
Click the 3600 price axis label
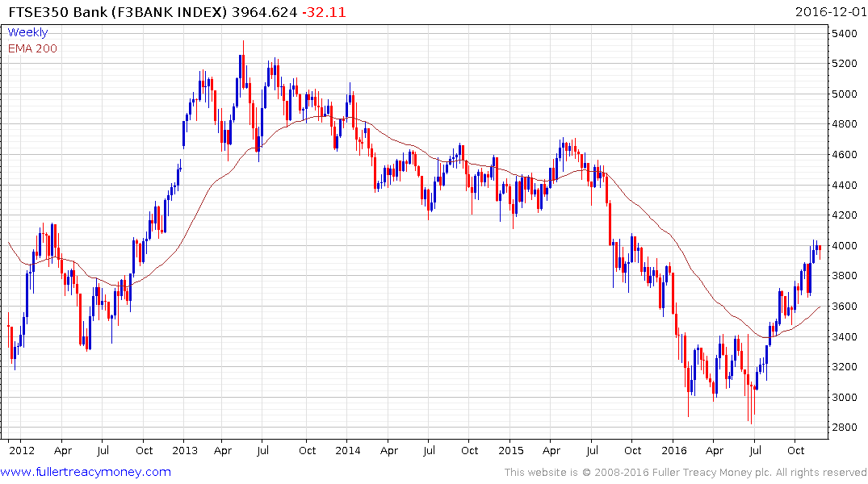[x=845, y=307]
